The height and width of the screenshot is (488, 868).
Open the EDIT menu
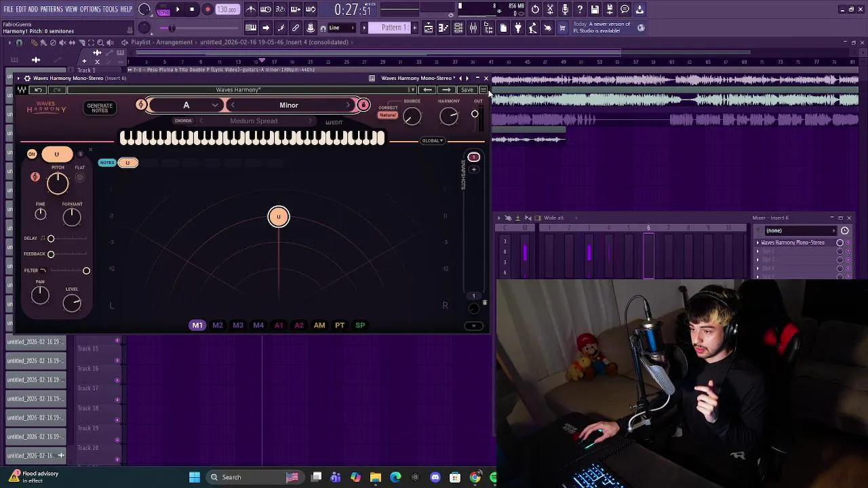coord(20,9)
